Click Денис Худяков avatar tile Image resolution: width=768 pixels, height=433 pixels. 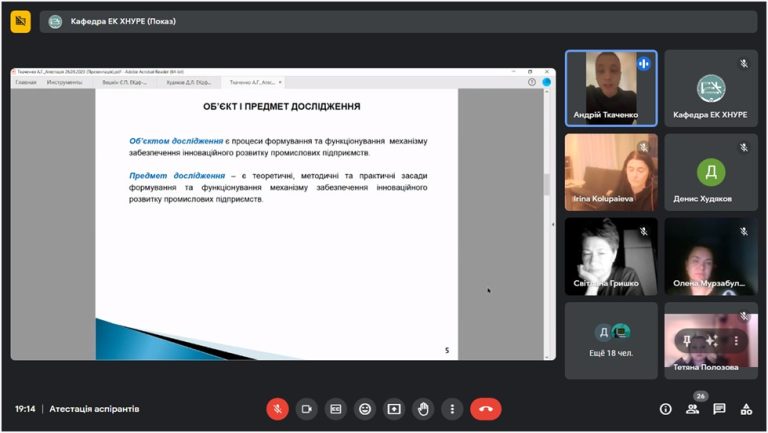(x=711, y=172)
